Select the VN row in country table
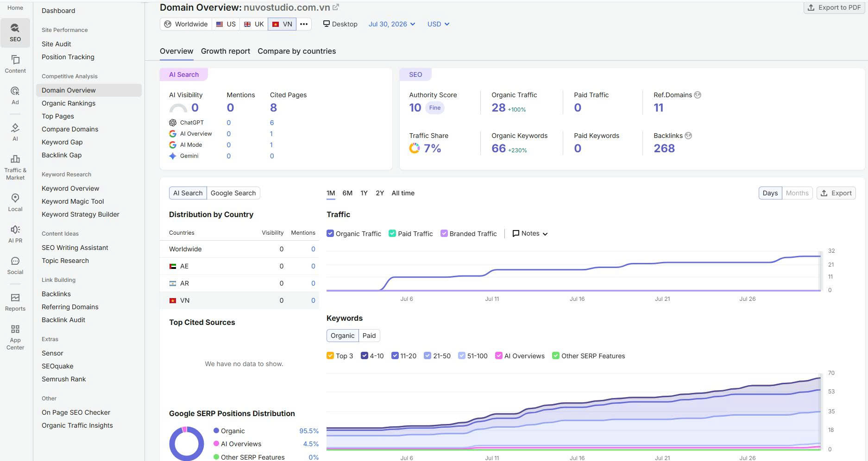 (x=239, y=300)
